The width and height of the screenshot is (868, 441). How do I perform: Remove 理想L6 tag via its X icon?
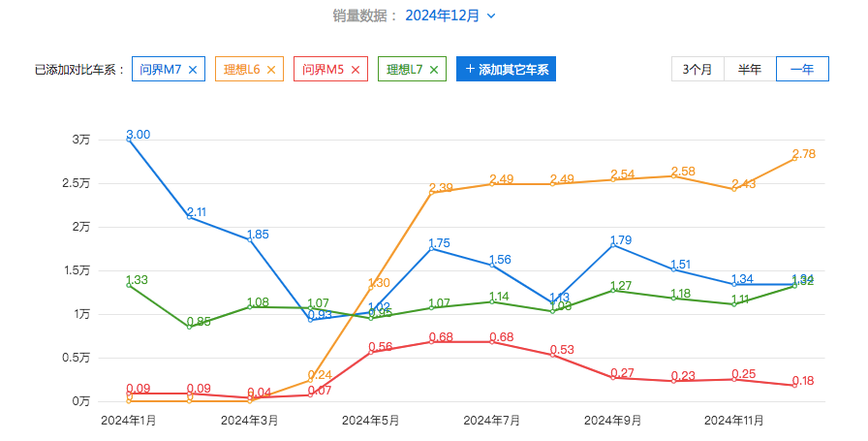coord(271,70)
